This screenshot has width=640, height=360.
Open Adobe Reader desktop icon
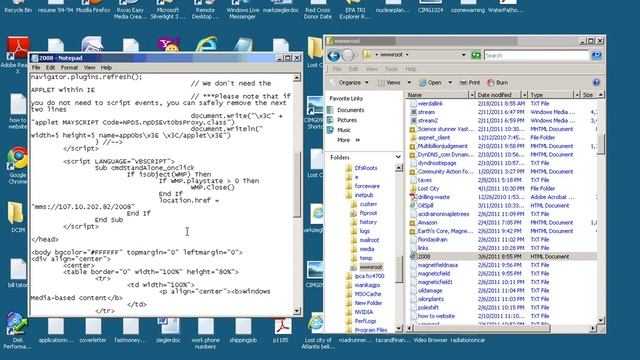[17, 54]
